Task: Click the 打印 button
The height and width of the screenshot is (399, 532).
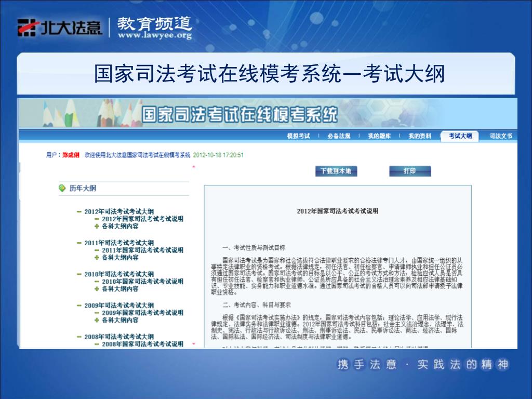Action: [x=410, y=171]
